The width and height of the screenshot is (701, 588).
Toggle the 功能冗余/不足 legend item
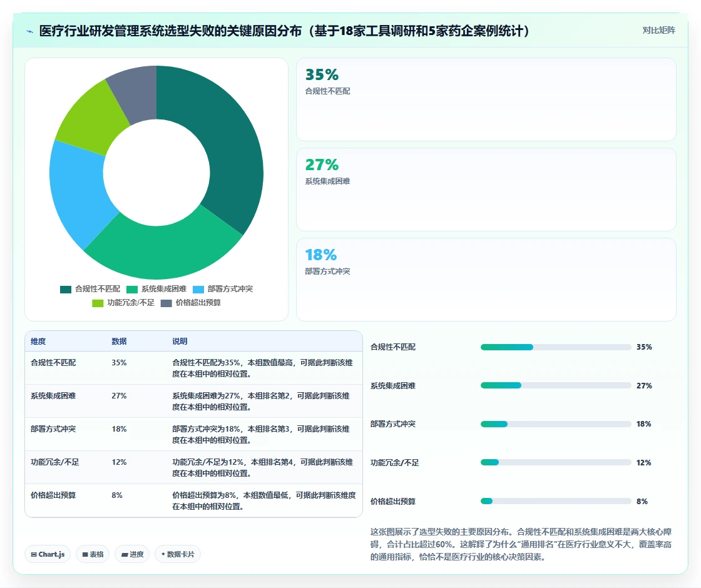(123, 303)
